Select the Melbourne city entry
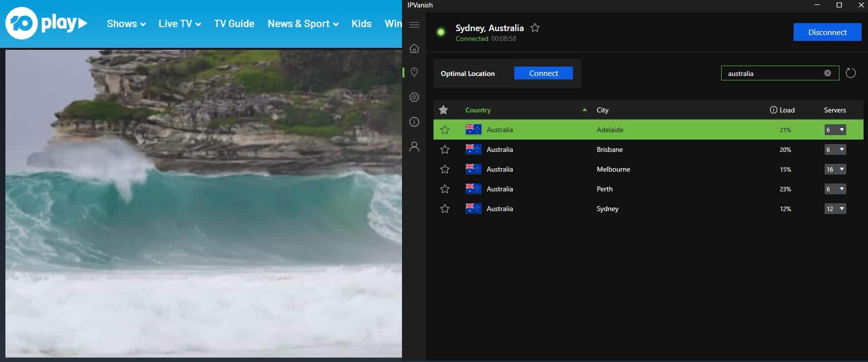 613,169
